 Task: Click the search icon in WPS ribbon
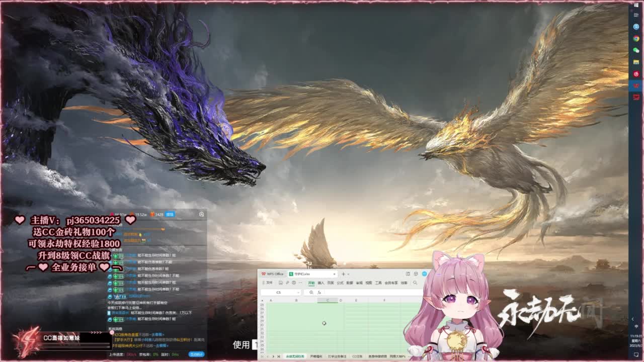tap(415, 283)
